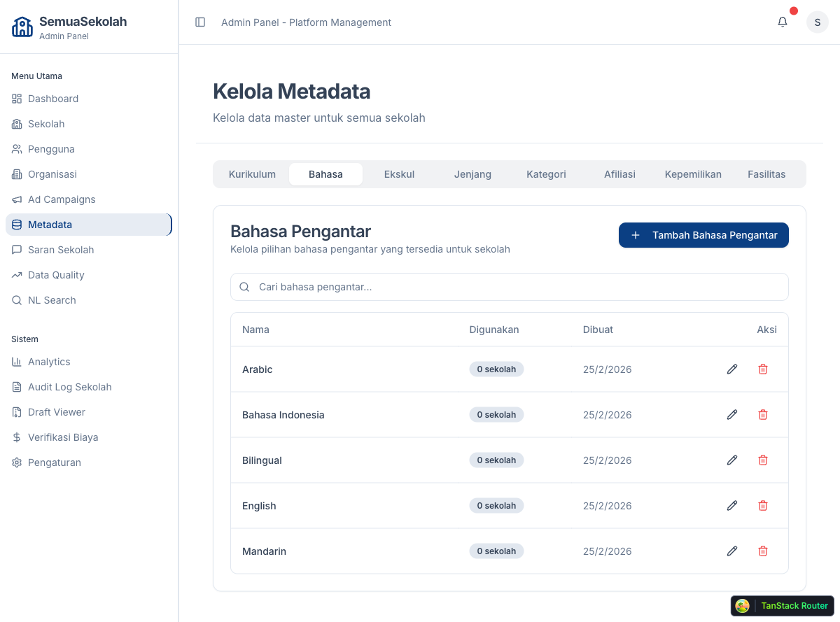Edit Mandarin via its pencil icon
The height and width of the screenshot is (622, 840).
point(731,551)
